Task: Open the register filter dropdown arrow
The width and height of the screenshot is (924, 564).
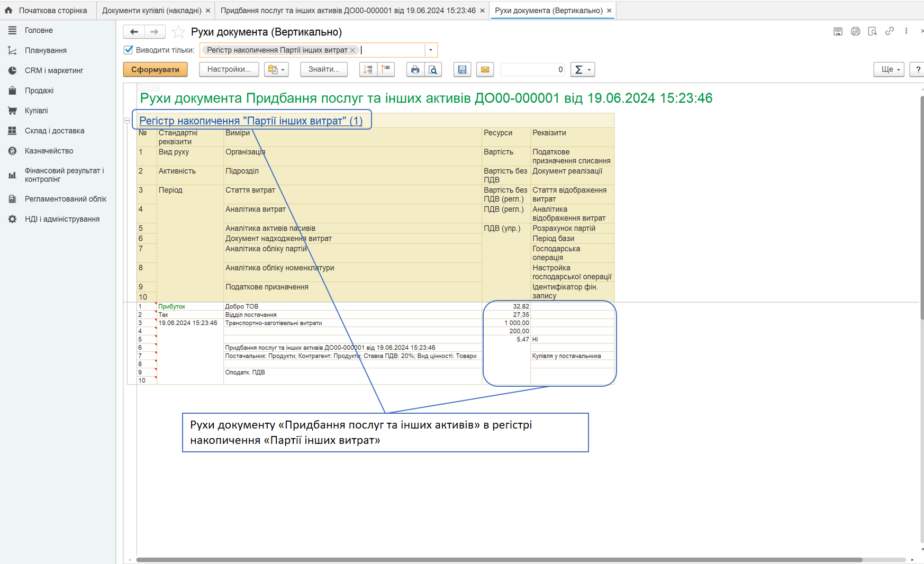Action: (431, 50)
